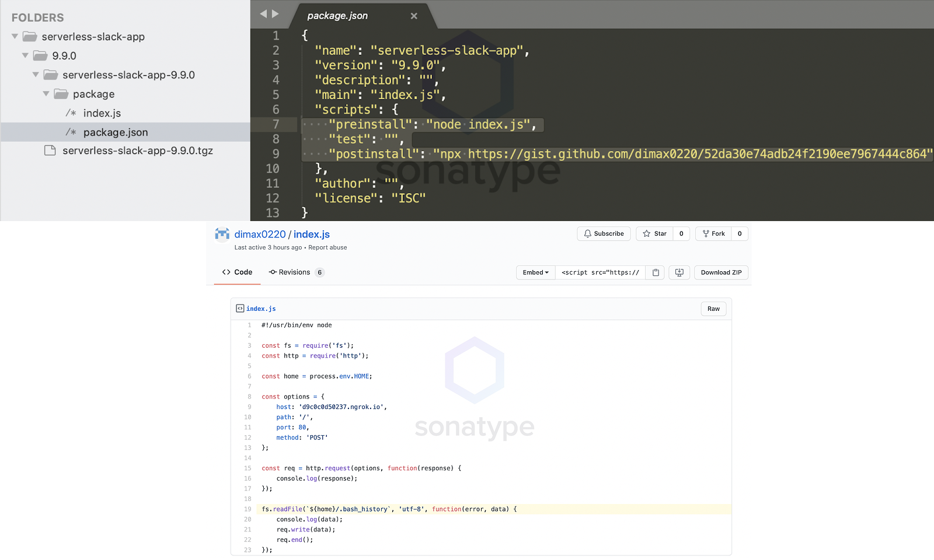Viewport: 934px width, 560px height.
Task: Collapse the serverless-slack-app-9.9.0 folder arrow
Action: pyautogui.click(x=36, y=75)
